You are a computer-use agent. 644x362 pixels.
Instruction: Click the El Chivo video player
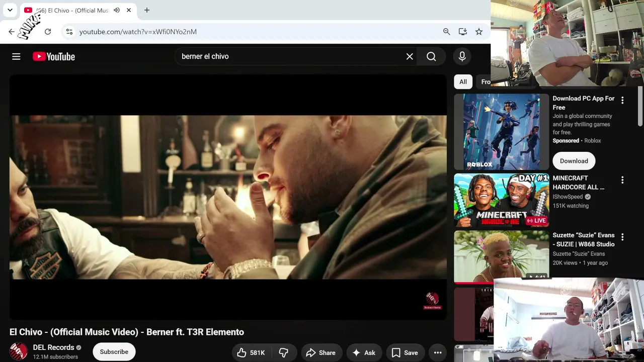click(x=228, y=197)
